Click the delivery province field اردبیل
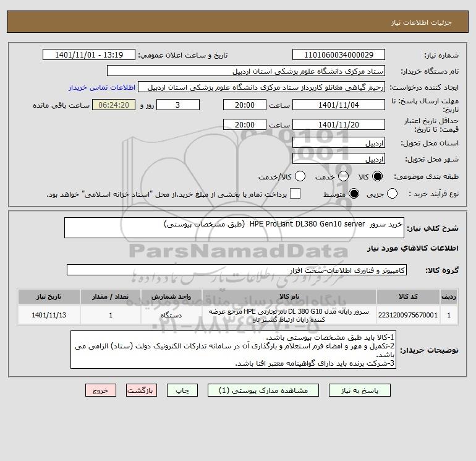 339,143
